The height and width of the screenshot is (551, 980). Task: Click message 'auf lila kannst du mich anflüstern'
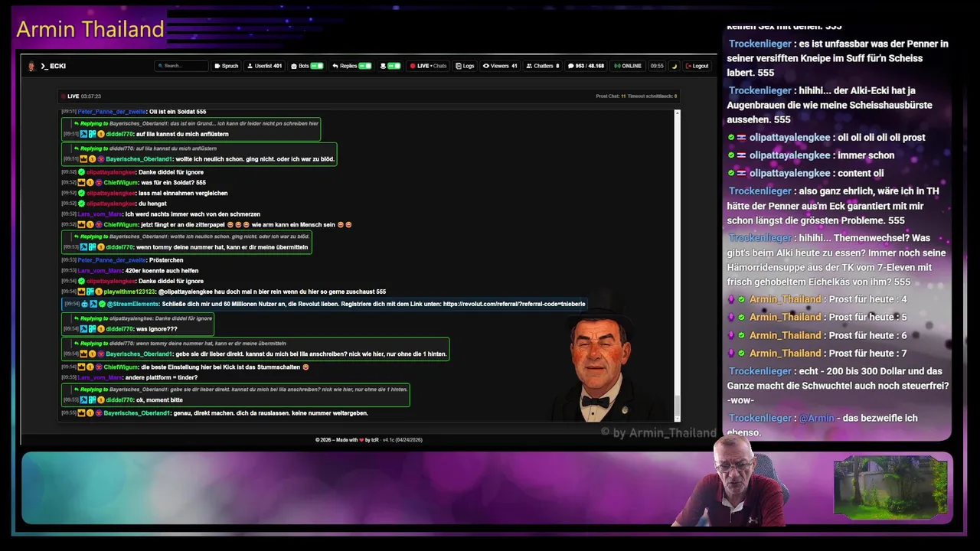(182, 134)
